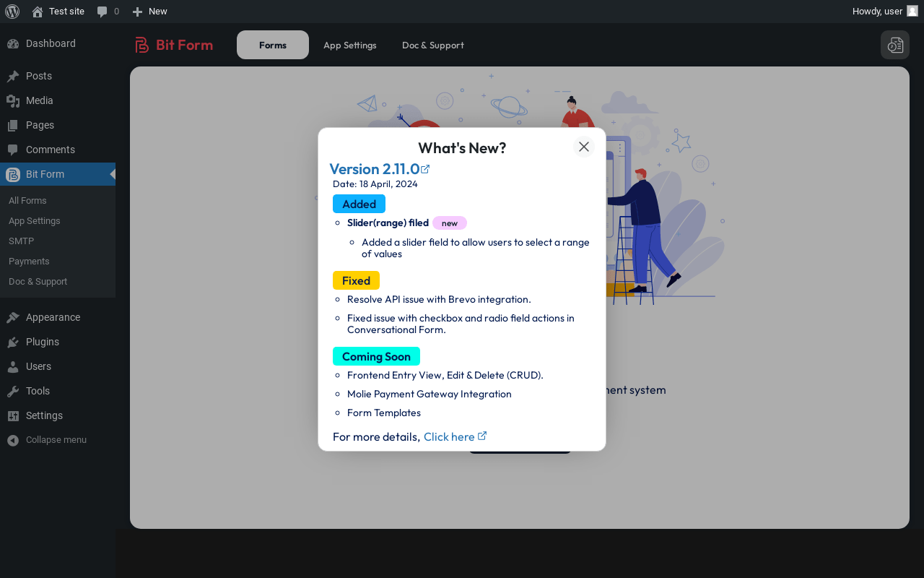
Task: Click the Pages icon in sidebar
Action: coord(13,125)
